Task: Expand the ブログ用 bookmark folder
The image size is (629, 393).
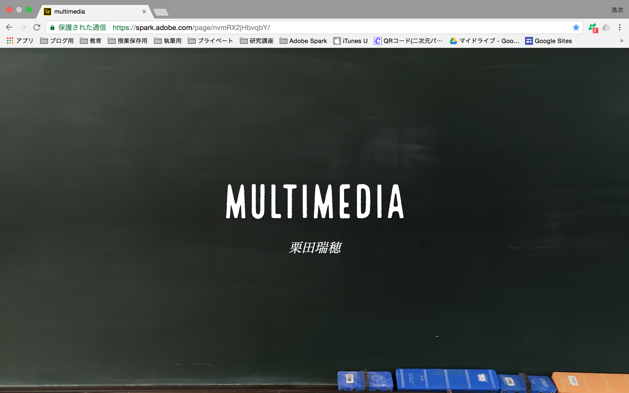Action: (57, 41)
